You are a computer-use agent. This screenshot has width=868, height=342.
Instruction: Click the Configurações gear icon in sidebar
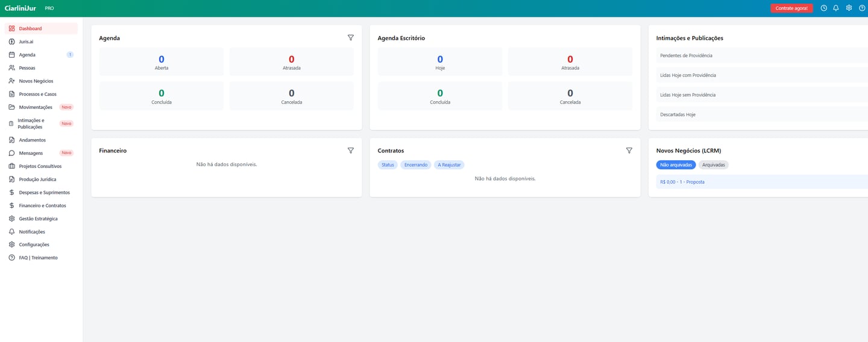coord(11,244)
